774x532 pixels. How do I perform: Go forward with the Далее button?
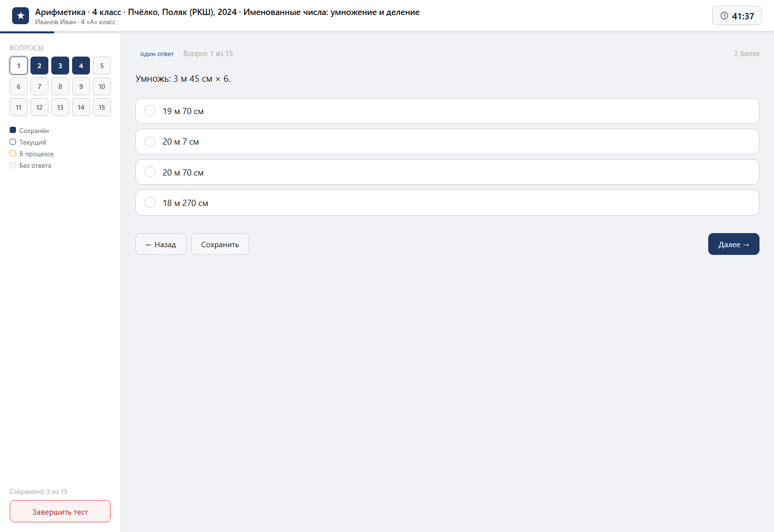pos(734,244)
